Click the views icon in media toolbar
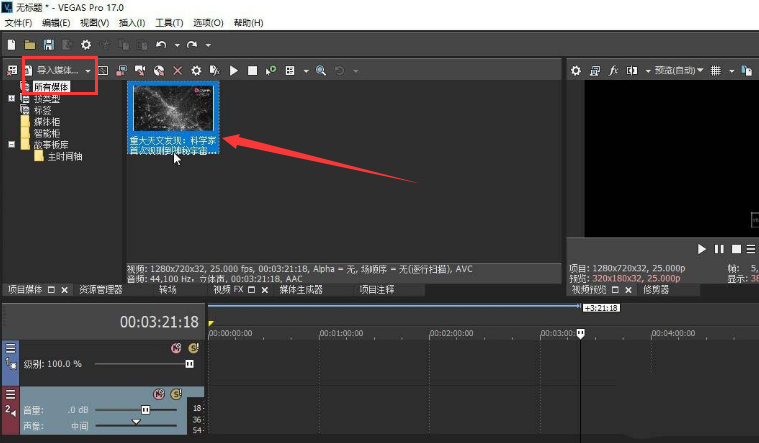The width and height of the screenshot is (759, 443). click(x=290, y=71)
